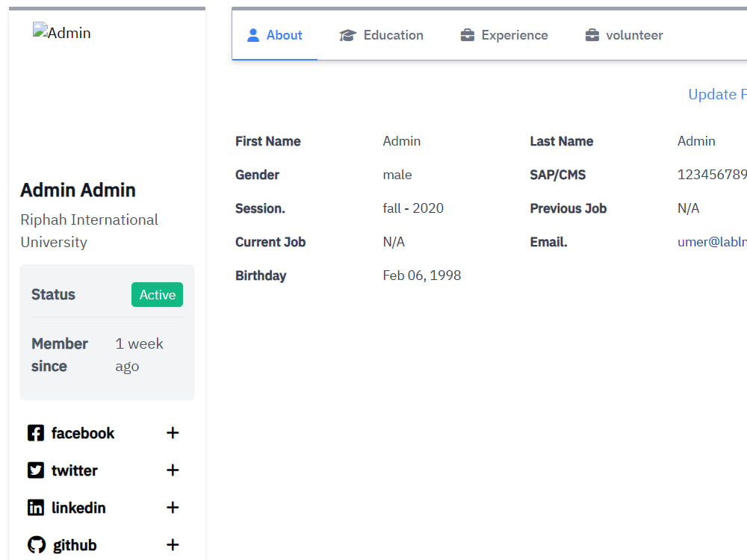Click the Gender value male

click(397, 175)
